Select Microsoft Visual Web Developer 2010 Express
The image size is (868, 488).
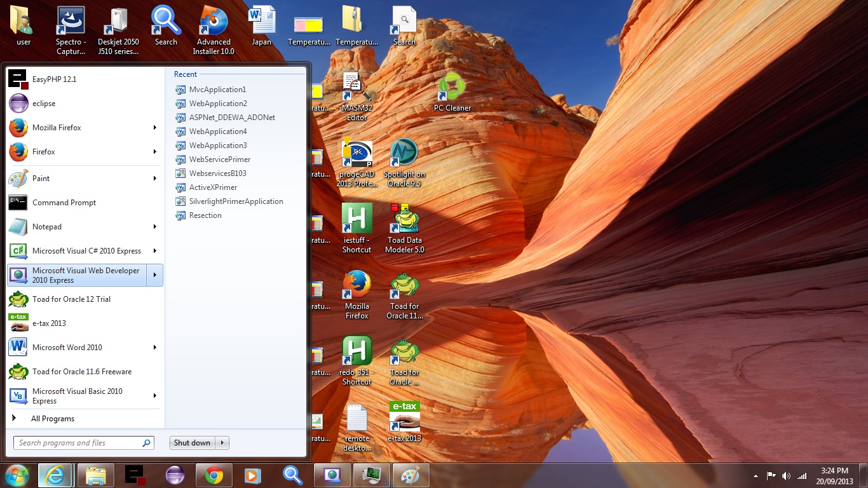point(77,275)
